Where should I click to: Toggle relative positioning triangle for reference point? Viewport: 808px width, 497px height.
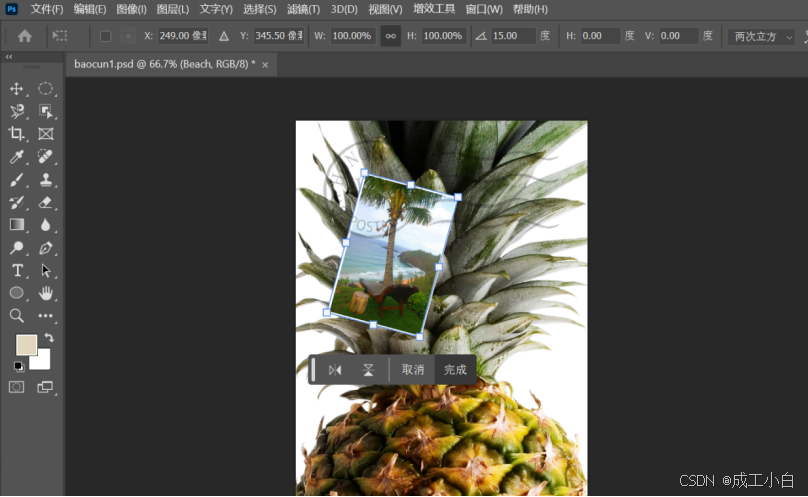point(224,36)
